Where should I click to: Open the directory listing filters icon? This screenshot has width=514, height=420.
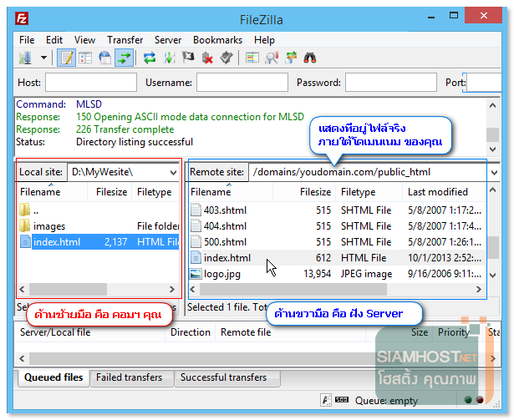coord(252,58)
